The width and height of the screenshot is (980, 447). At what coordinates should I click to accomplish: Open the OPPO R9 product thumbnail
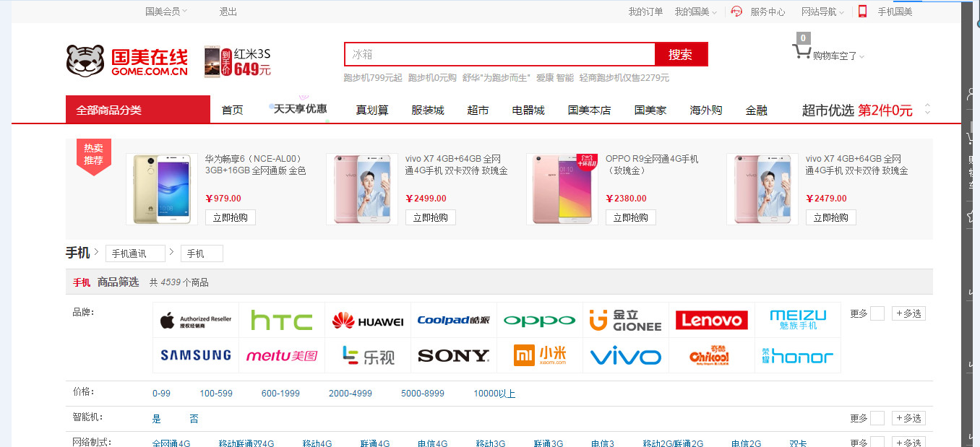point(562,189)
